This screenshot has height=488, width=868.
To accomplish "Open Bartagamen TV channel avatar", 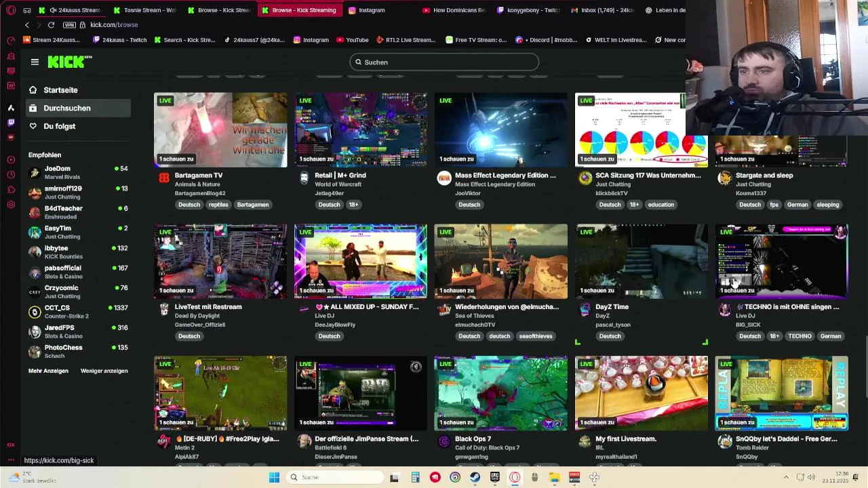I will 163,178.
